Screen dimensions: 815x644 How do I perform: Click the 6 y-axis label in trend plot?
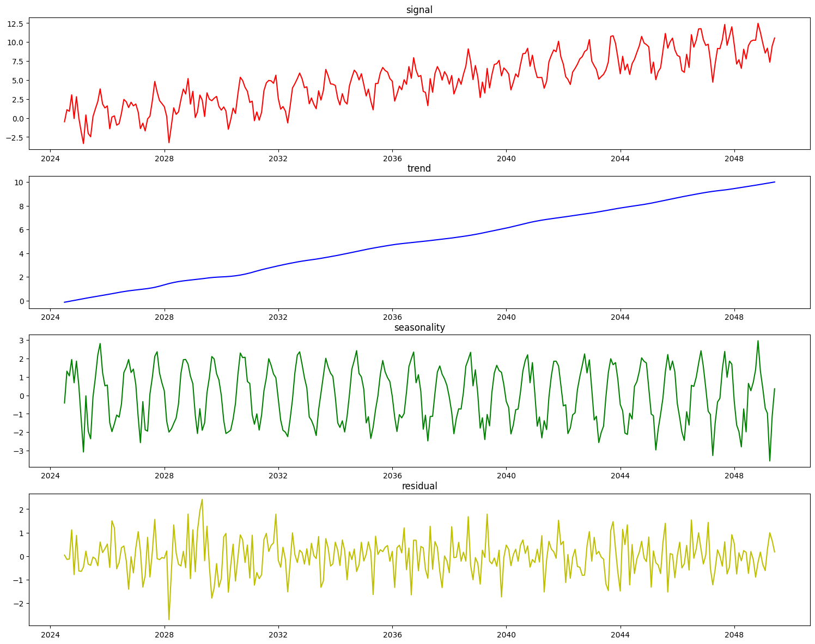pos(20,230)
